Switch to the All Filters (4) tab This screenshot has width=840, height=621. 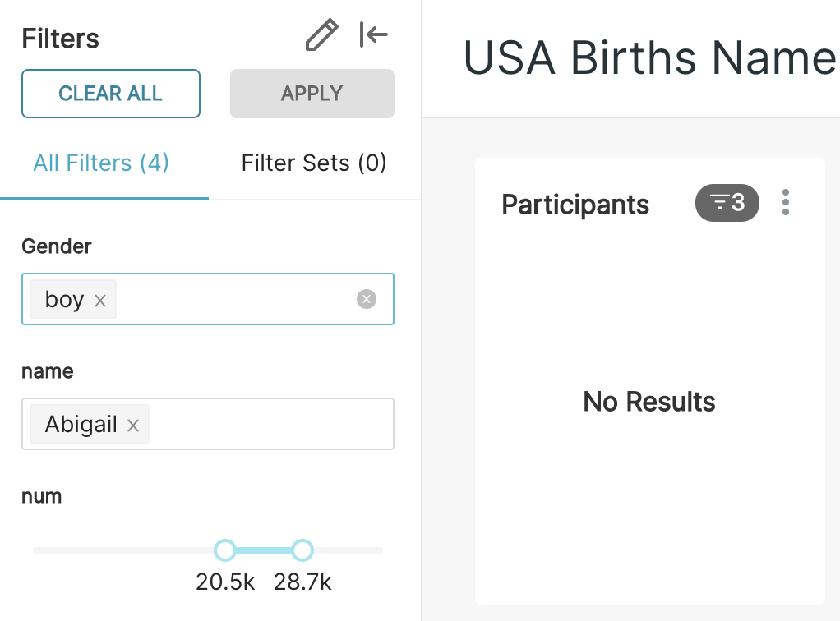point(101,163)
